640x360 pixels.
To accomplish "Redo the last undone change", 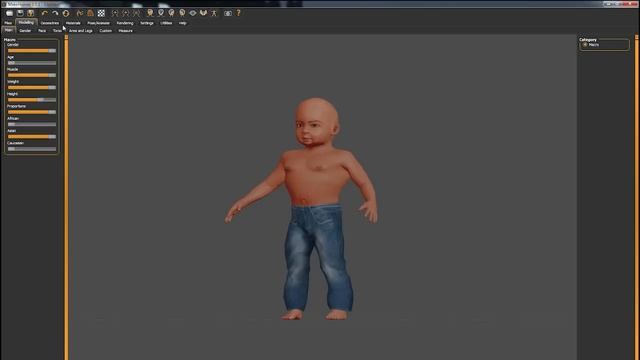I will pyautogui.click(x=55, y=13).
